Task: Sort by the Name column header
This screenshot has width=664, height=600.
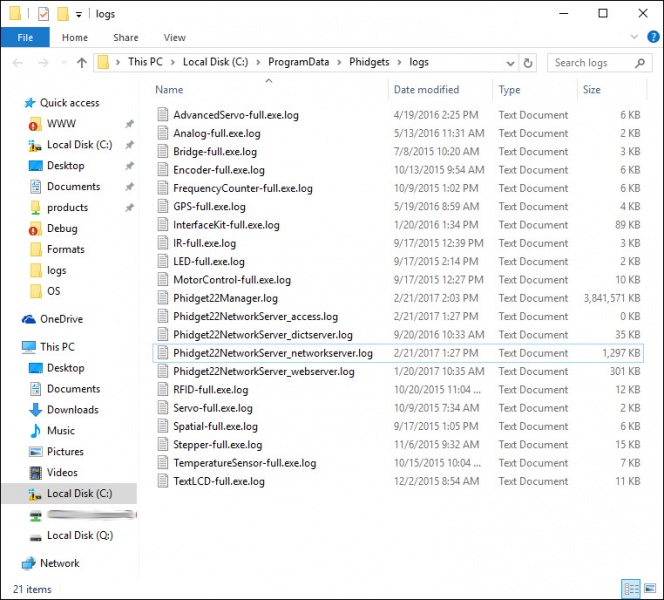Action: (169, 89)
